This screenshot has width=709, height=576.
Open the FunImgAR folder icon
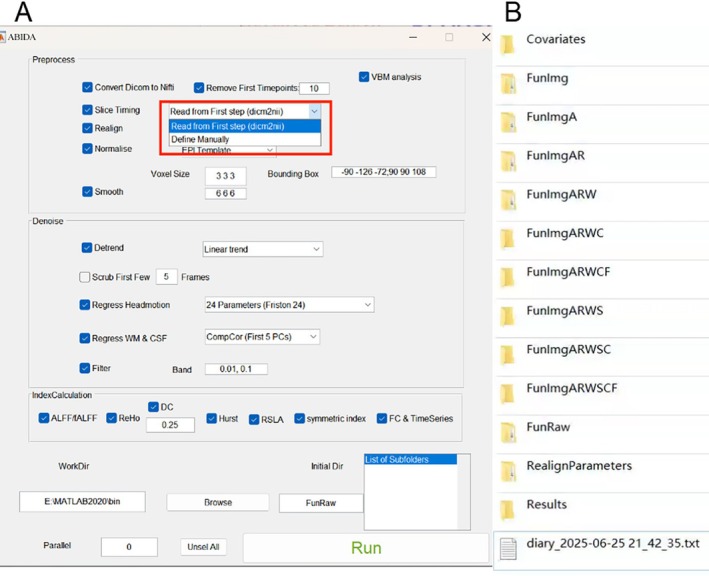(508, 161)
